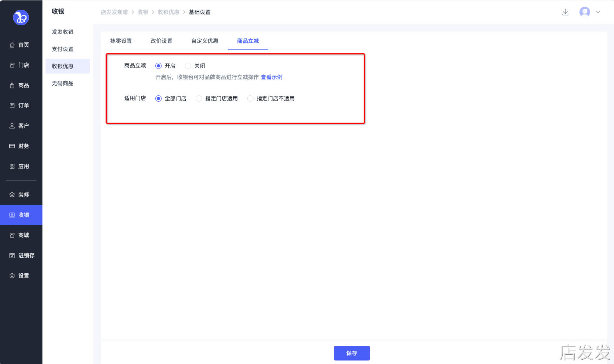614x364 pixels.
Task: Open the 查看示例 link
Action: (272, 77)
